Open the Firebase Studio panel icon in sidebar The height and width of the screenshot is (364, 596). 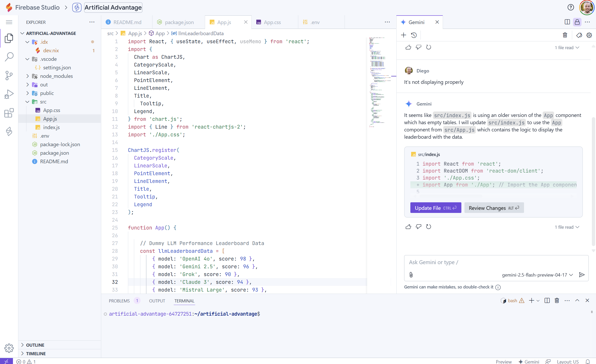click(x=9, y=131)
